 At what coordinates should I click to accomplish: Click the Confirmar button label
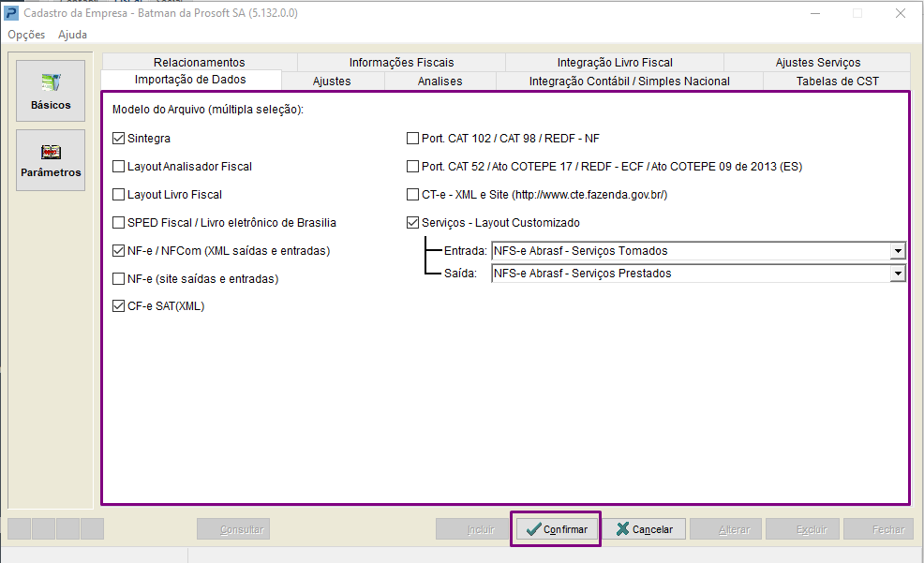coord(565,529)
